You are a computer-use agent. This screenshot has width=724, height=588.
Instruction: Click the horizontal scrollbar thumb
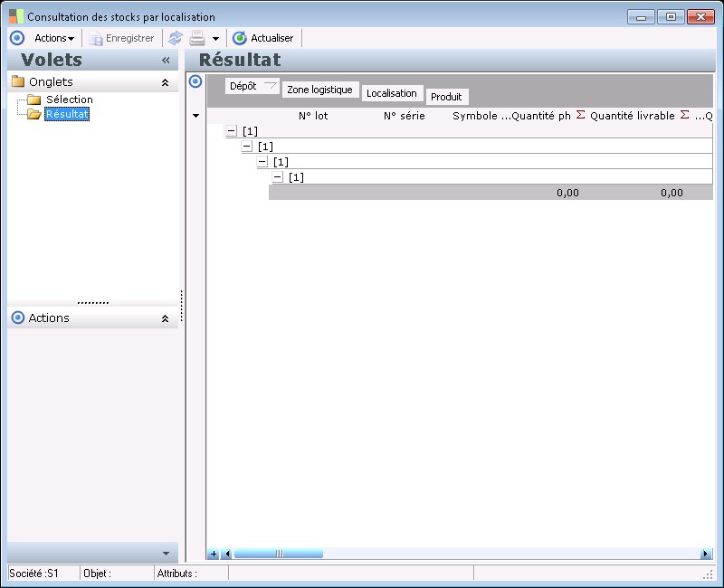point(279,554)
